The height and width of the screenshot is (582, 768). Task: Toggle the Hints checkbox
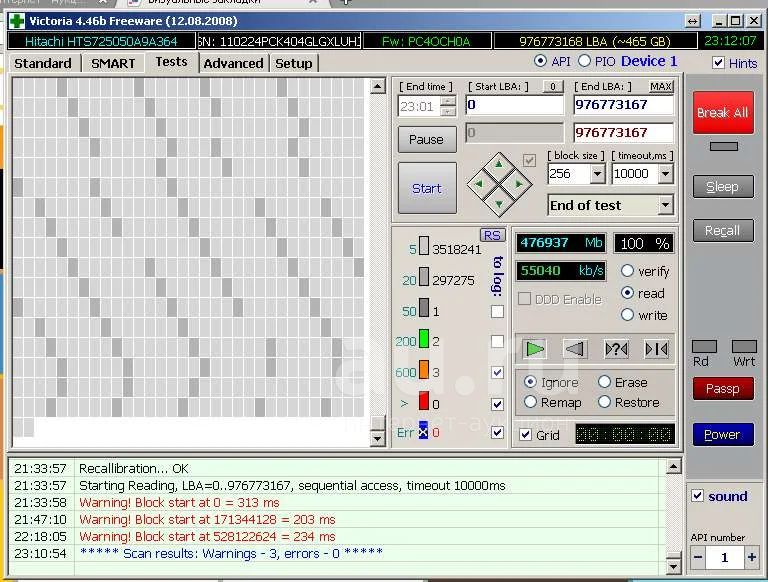[718, 63]
